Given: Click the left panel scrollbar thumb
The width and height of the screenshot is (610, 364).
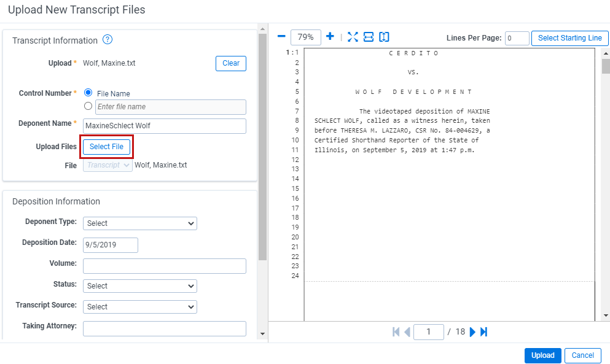Looking at the screenshot, I should (262, 147).
